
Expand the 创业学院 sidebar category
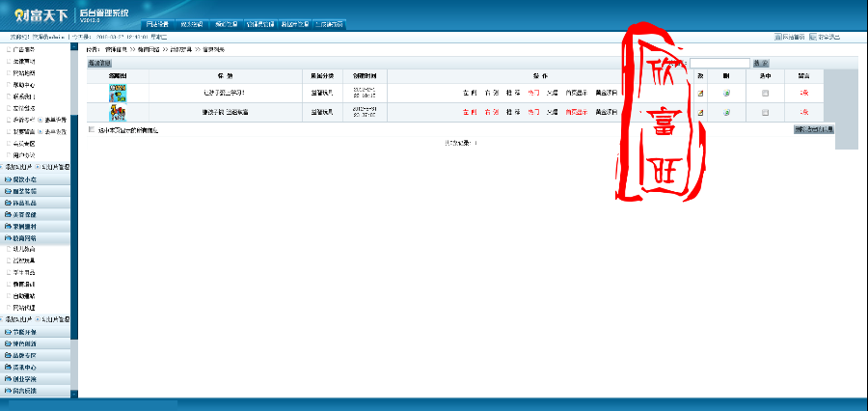tap(36, 379)
